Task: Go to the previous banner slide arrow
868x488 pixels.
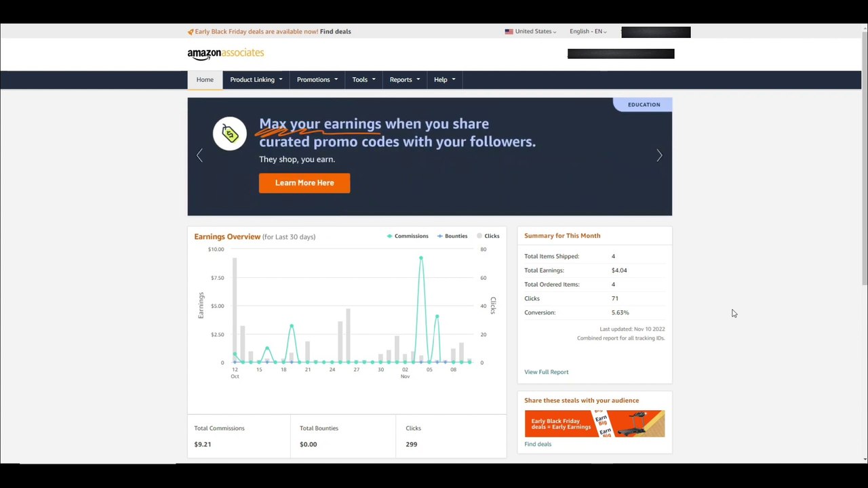Action: [199, 156]
